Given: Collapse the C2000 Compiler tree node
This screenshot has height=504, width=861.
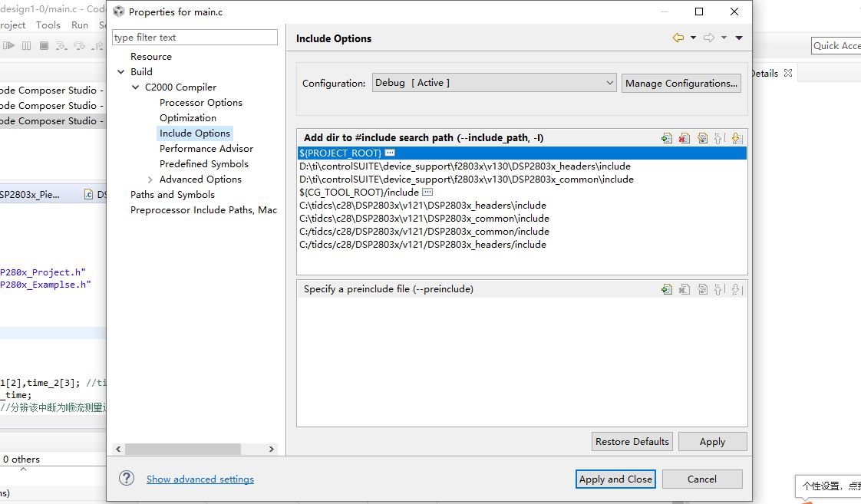Looking at the screenshot, I should (x=136, y=87).
